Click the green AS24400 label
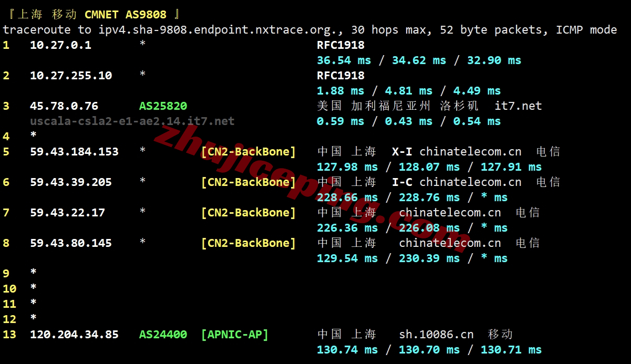631x364 pixels. (x=163, y=335)
